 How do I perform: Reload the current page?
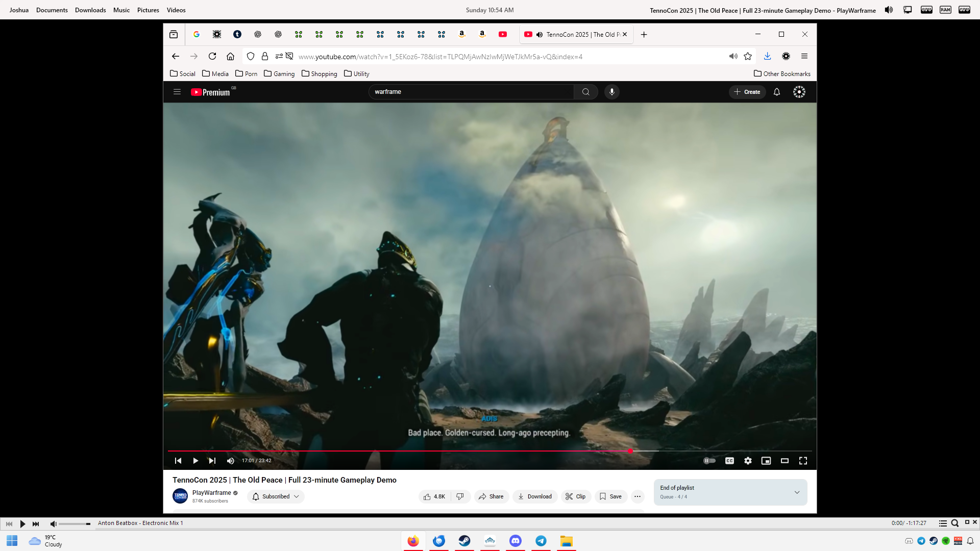[x=212, y=57]
